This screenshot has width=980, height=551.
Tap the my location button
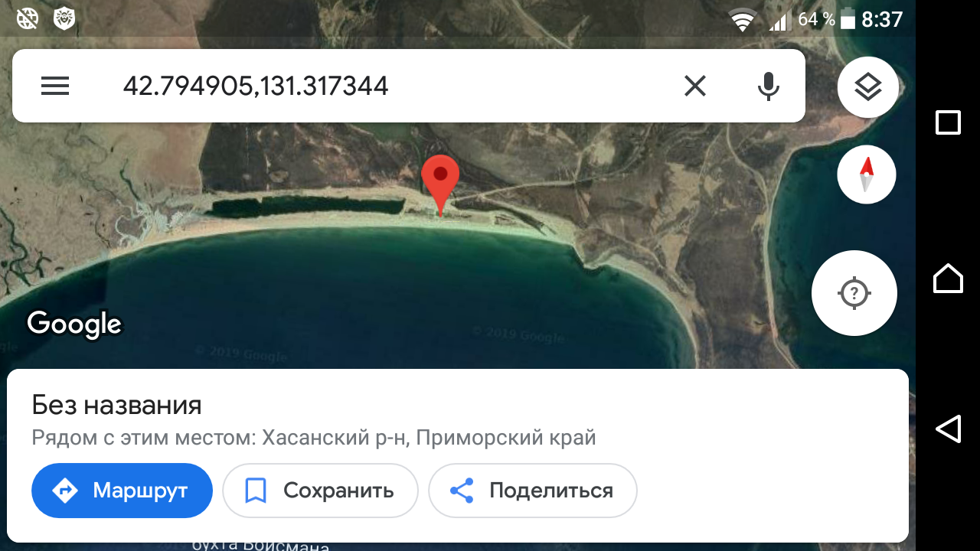point(854,293)
